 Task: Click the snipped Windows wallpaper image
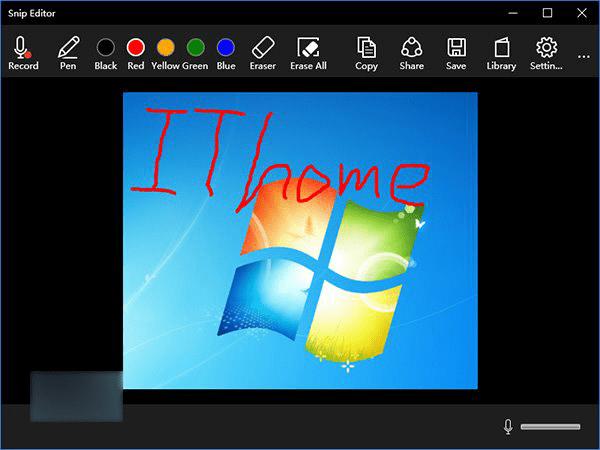[300, 240]
